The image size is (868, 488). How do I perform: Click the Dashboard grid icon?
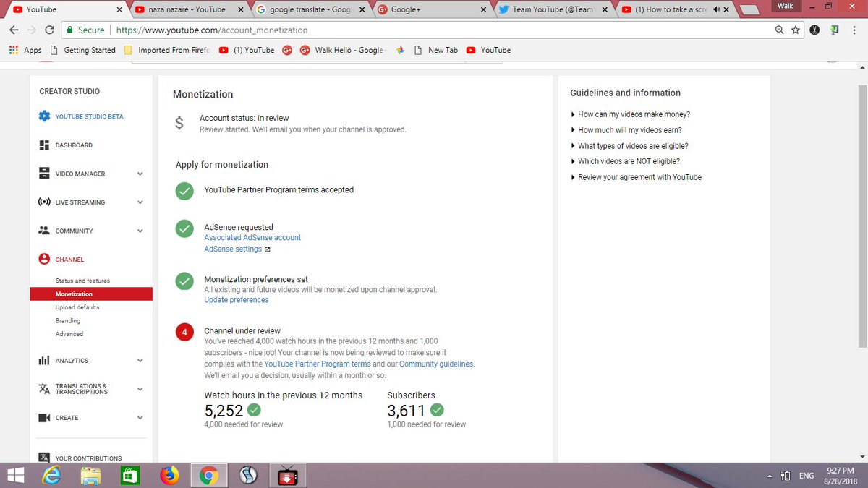click(44, 145)
